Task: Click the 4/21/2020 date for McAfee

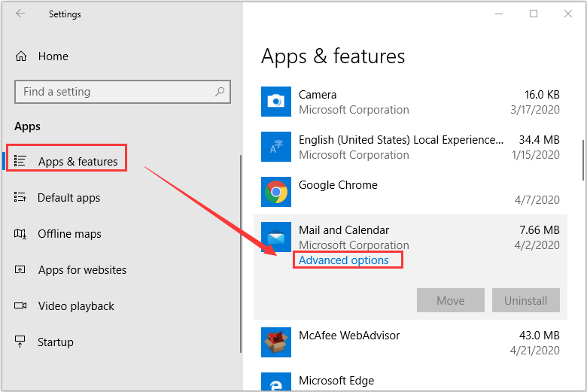Action: coord(534,351)
